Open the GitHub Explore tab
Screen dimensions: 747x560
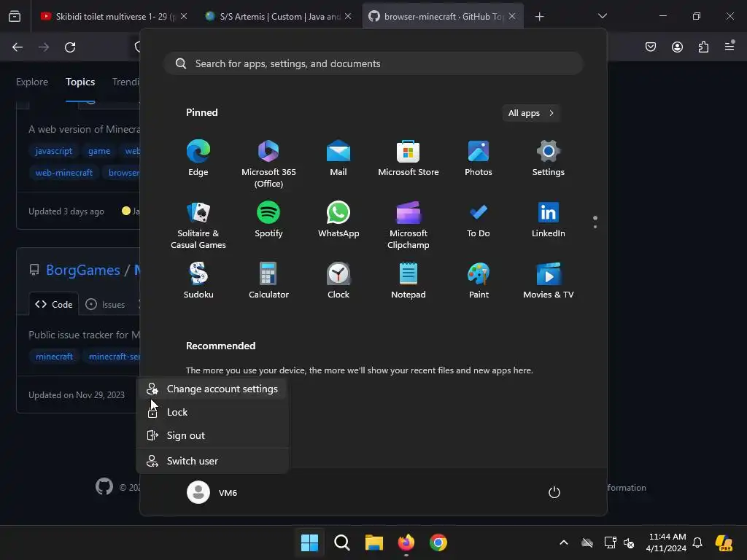(32, 82)
